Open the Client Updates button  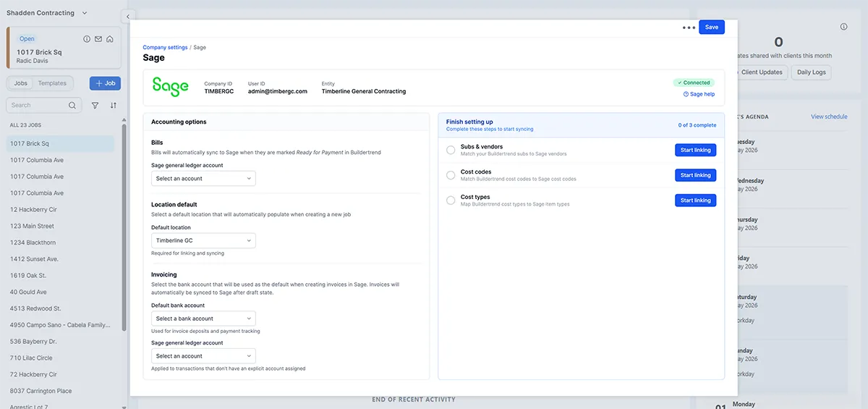click(762, 72)
